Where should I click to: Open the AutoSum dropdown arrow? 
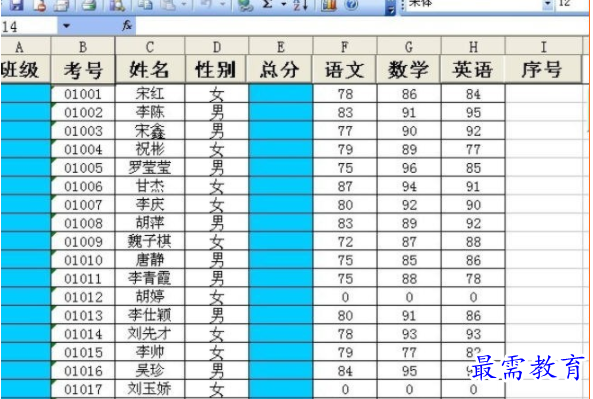(283, 5)
